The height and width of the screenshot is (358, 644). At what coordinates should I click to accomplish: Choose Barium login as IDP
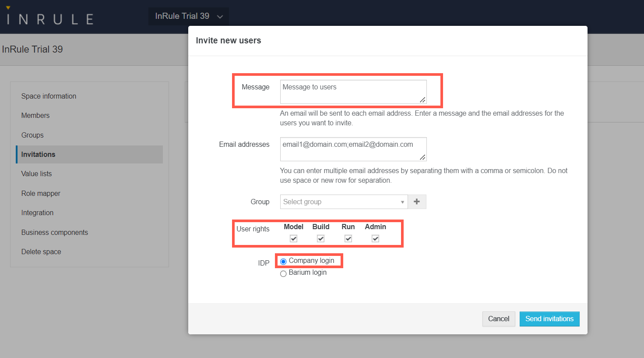[283, 273]
